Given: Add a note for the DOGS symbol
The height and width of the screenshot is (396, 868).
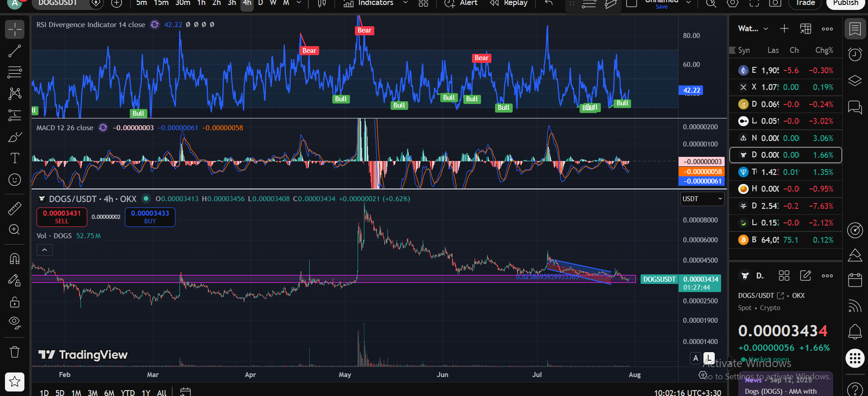Looking at the screenshot, I should tap(806, 276).
